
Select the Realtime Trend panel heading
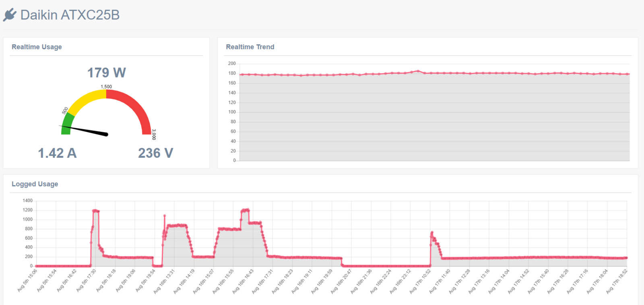coord(250,47)
